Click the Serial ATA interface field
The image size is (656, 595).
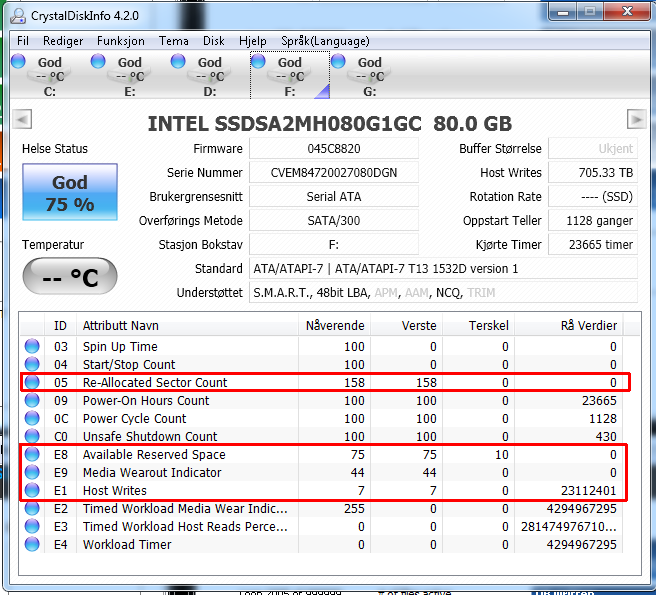tap(334, 196)
